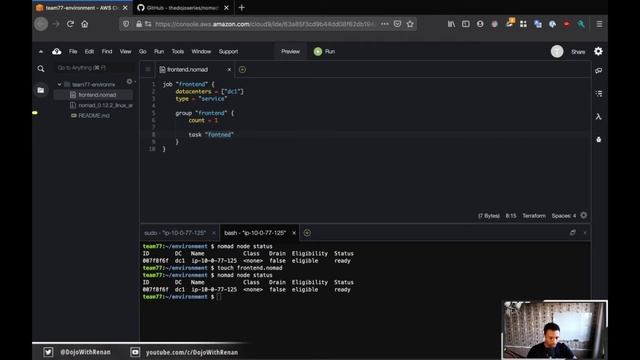The image size is (640, 360).
Task: Click the browser back button
Action: [x=41, y=24]
